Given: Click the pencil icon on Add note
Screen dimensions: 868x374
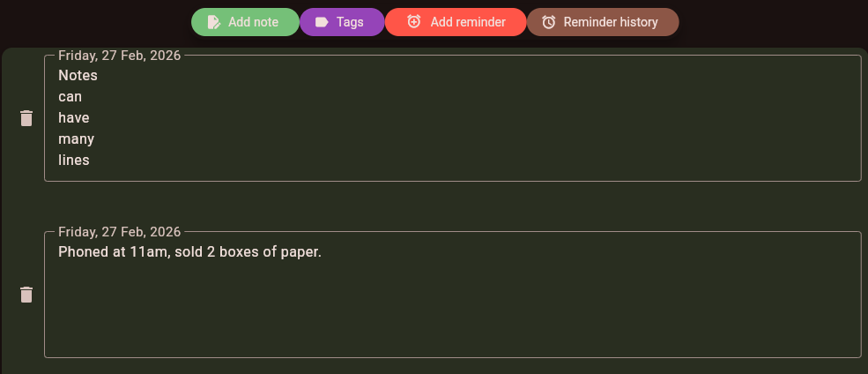Looking at the screenshot, I should tap(214, 22).
